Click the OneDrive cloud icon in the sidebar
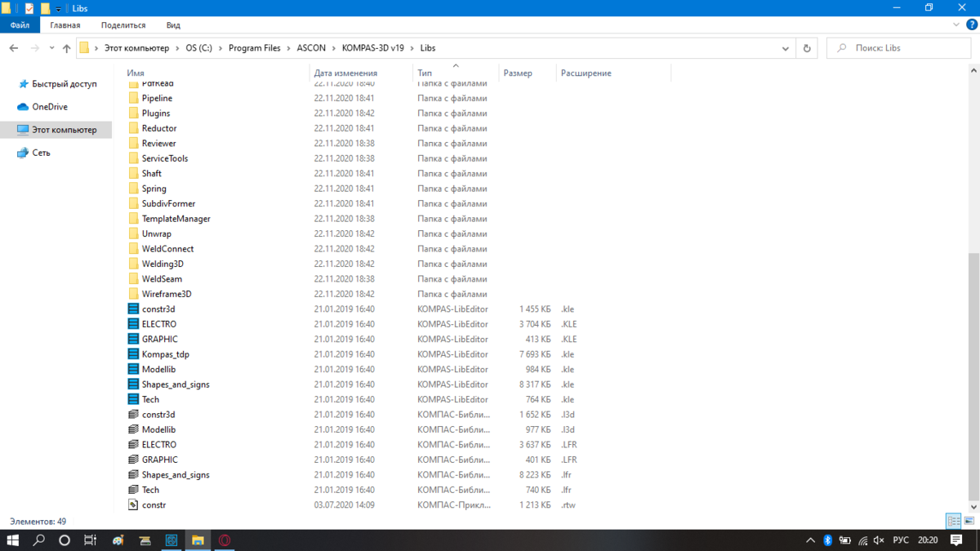This screenshot has width=980, height=551. point(23,107)
